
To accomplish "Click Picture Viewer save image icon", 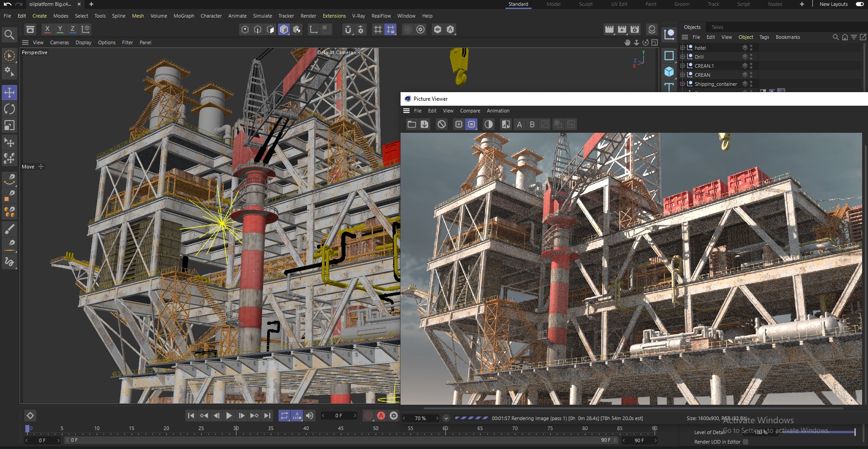I will tap(425, 124).
